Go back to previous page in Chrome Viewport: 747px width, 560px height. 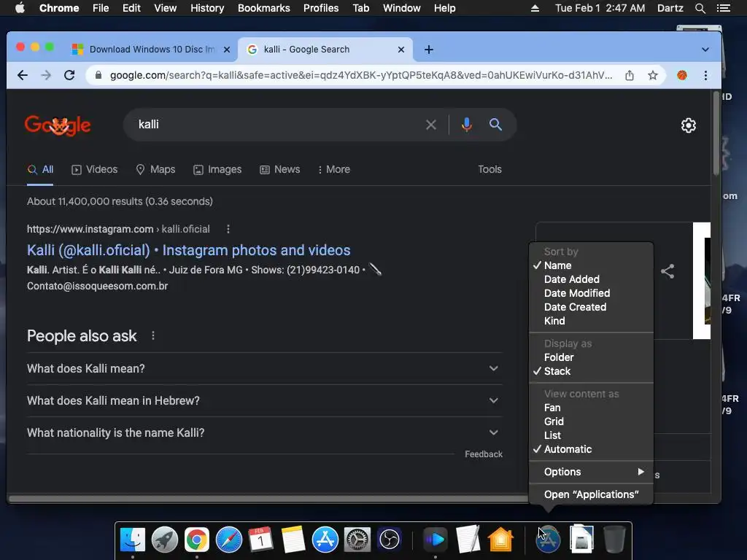point(23,75)
